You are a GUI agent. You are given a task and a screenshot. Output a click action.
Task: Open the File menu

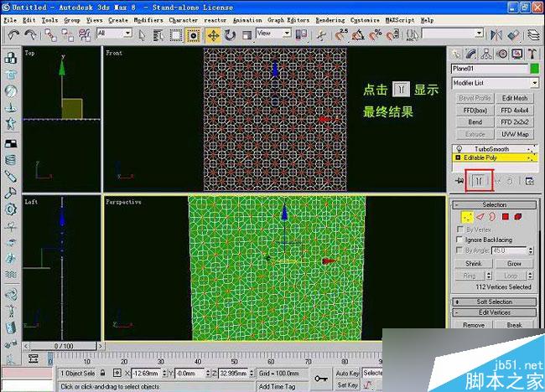10,20
